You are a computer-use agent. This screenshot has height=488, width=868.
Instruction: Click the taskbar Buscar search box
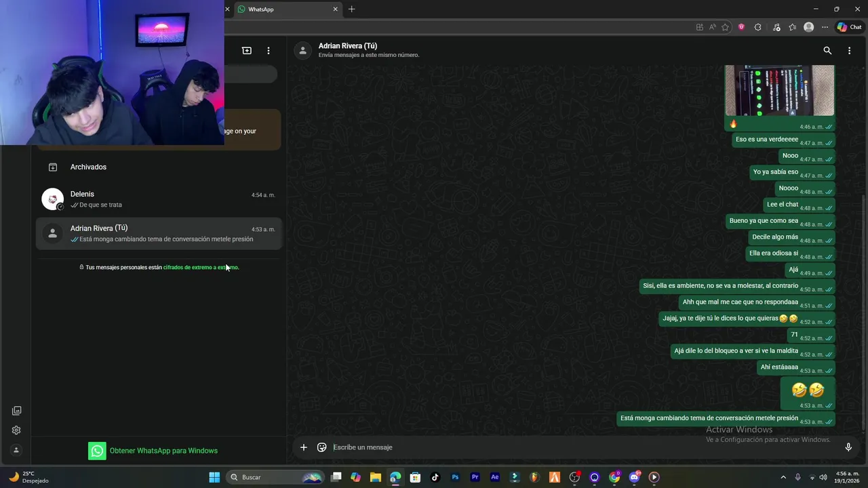tap(275, 477)
